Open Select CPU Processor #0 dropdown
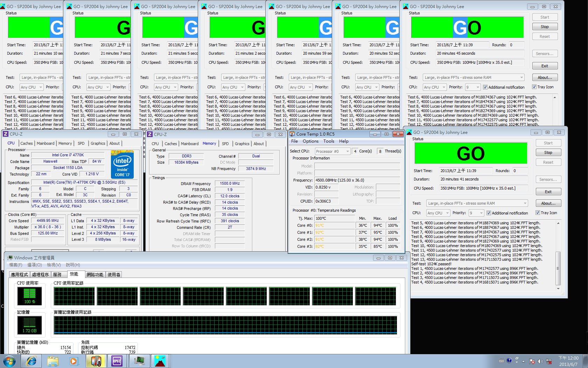The image size is (588, 368). pyautogui.click(x=332, y=151)
